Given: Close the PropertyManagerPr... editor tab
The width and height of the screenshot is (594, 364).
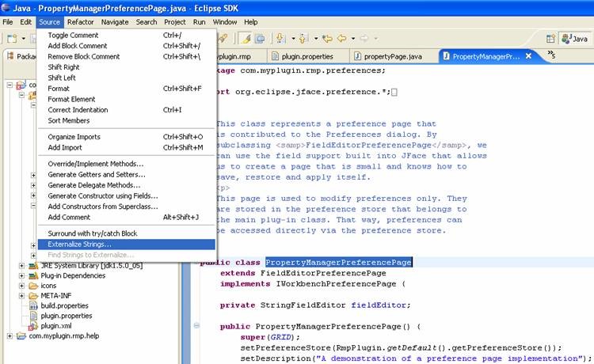Looking at the screenshot, I should coord(528,56).
